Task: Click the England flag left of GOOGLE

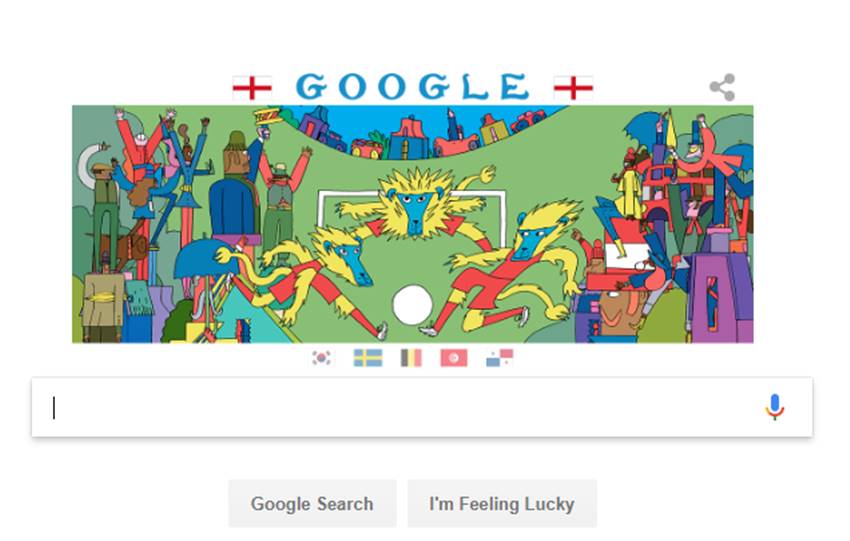Action: click(252, 88)
